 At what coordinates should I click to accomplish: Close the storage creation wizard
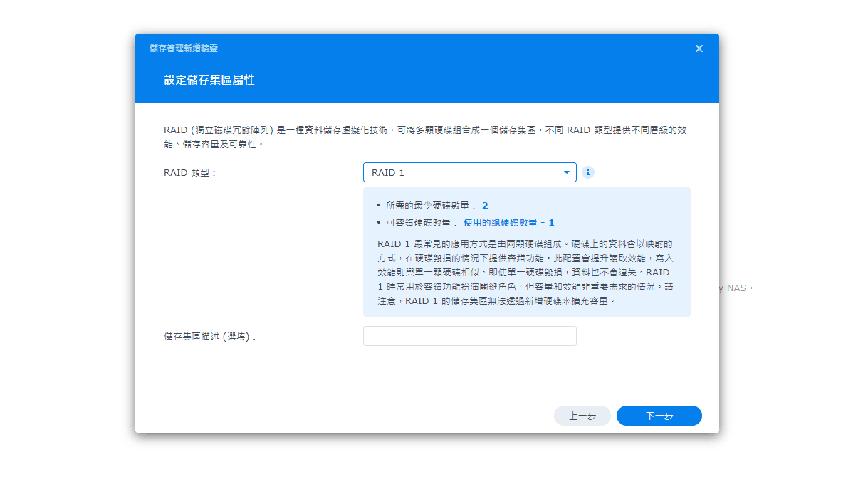[699, 48]
